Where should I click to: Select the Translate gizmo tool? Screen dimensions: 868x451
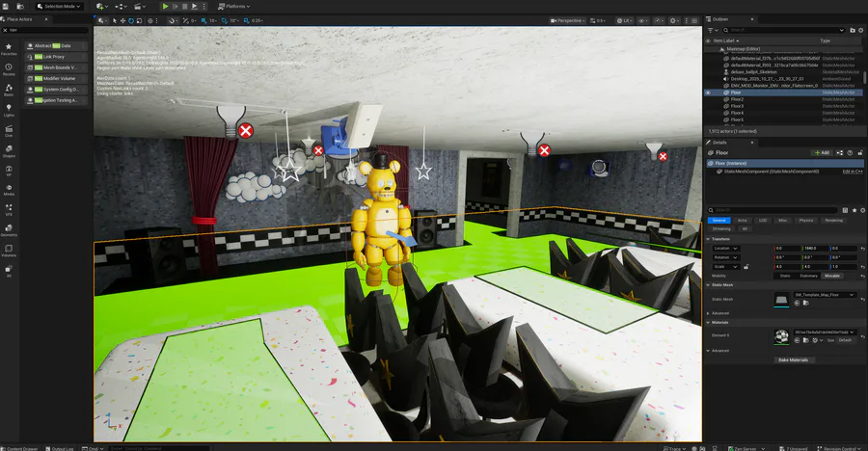pos(122,20)
